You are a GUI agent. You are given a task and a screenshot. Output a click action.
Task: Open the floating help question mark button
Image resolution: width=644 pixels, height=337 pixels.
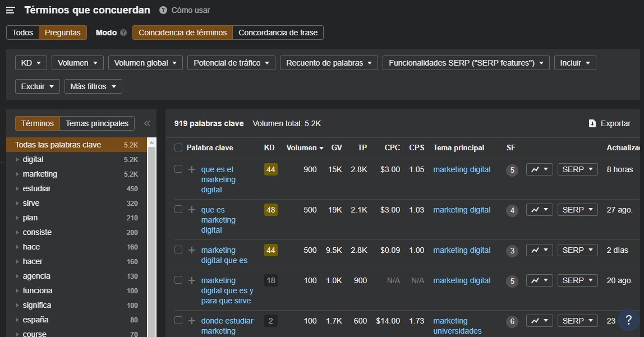click(628, 320)
